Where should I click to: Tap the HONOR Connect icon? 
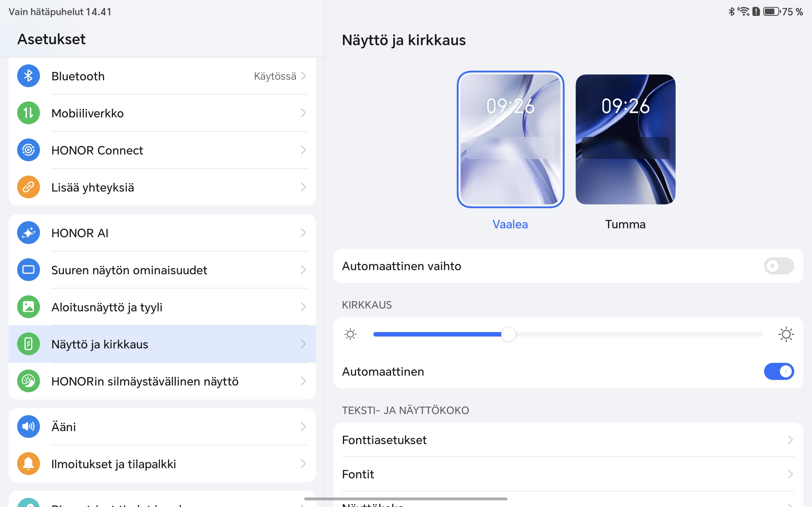[29, 150]
